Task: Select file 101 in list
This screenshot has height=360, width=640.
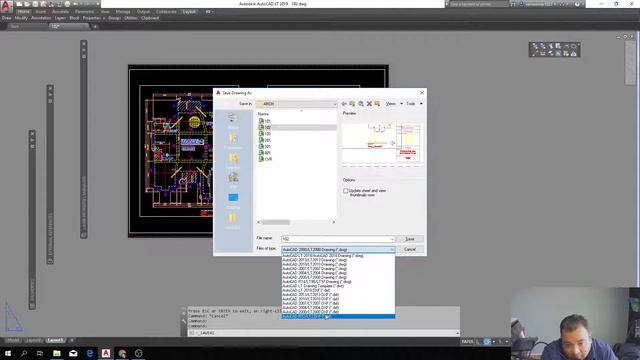Action: (x=264, y=121)
